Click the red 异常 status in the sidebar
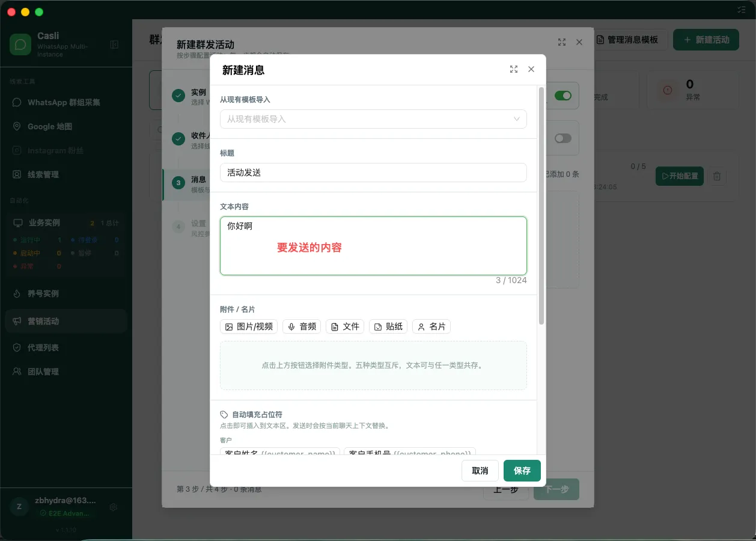 (37, 266)
